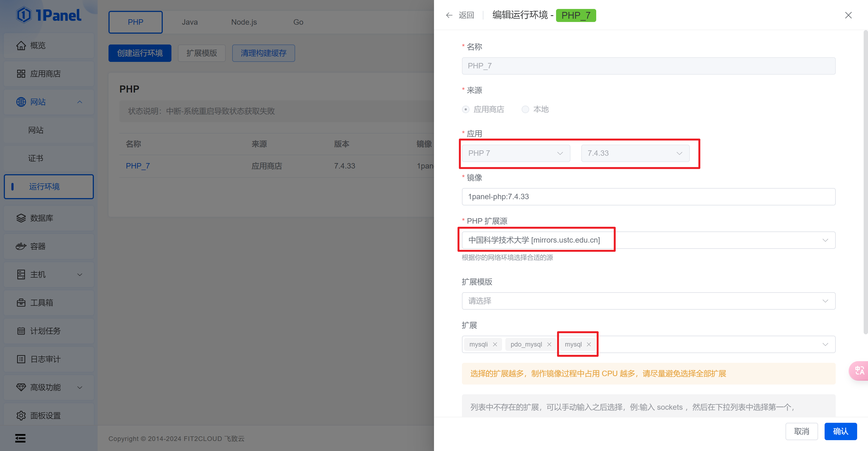868x451 pixels.
Task: Open the PHP 扩展源 mirror dropdown
Action: (x=648, y=240)
